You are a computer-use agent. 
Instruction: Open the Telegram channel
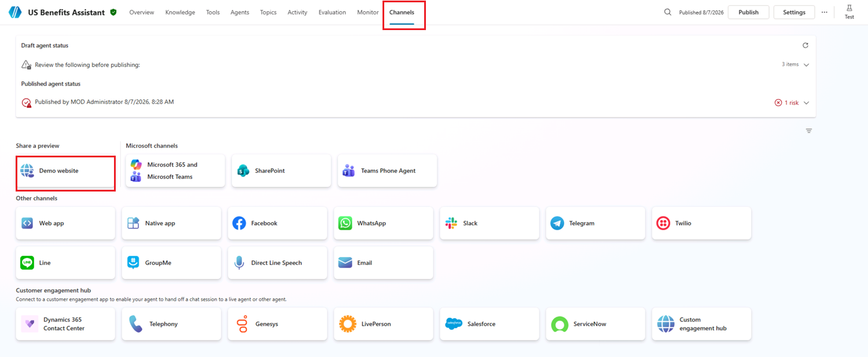595,223
